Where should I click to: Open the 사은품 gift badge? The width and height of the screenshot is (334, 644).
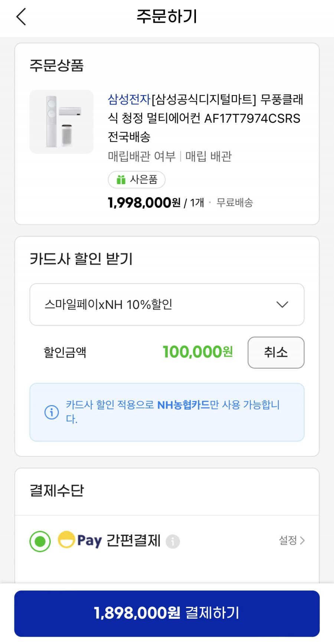pyautogui.click(x=137, y=180)
